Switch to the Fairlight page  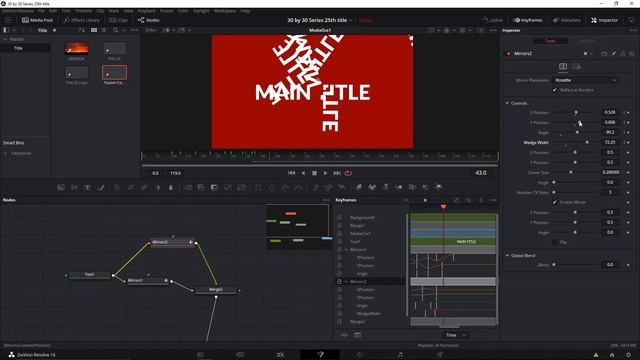coord(400,355)
